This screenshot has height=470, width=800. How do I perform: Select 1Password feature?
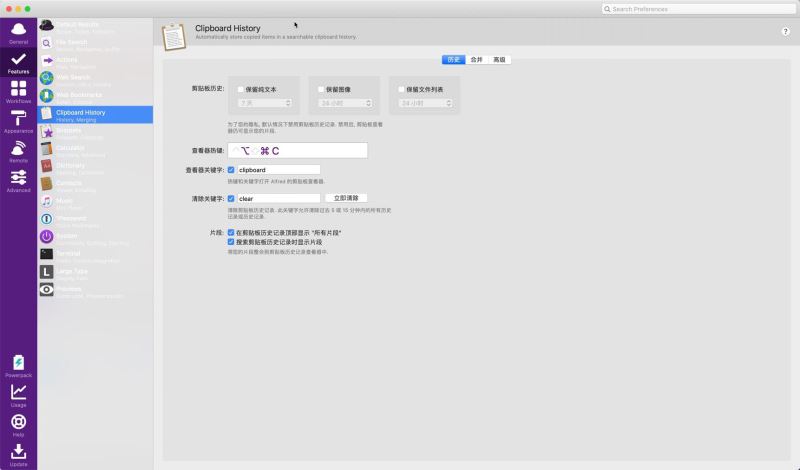point(95,220)
